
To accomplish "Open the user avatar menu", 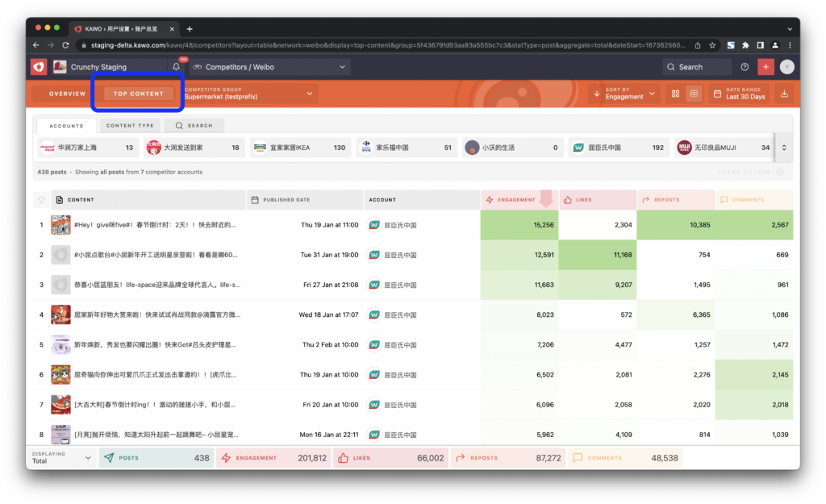I will pyautogui.click(x=787, y=67).
